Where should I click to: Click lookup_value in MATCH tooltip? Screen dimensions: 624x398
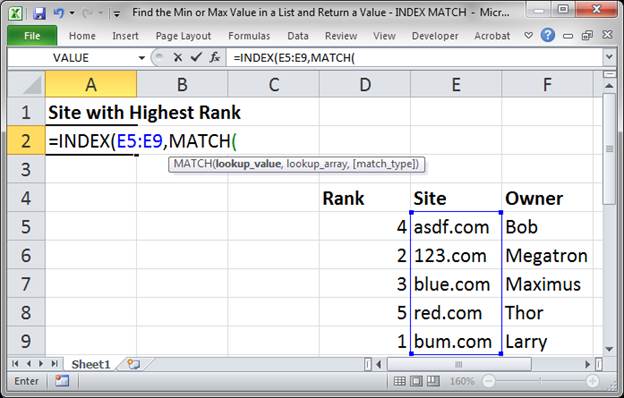248,164
